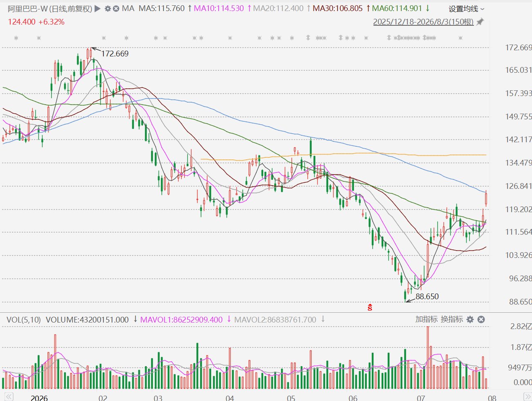Click the dark red MA30:106.805 legend
Image resolution: width=532 pixels, height=401 pixels.
pos(338,8)
